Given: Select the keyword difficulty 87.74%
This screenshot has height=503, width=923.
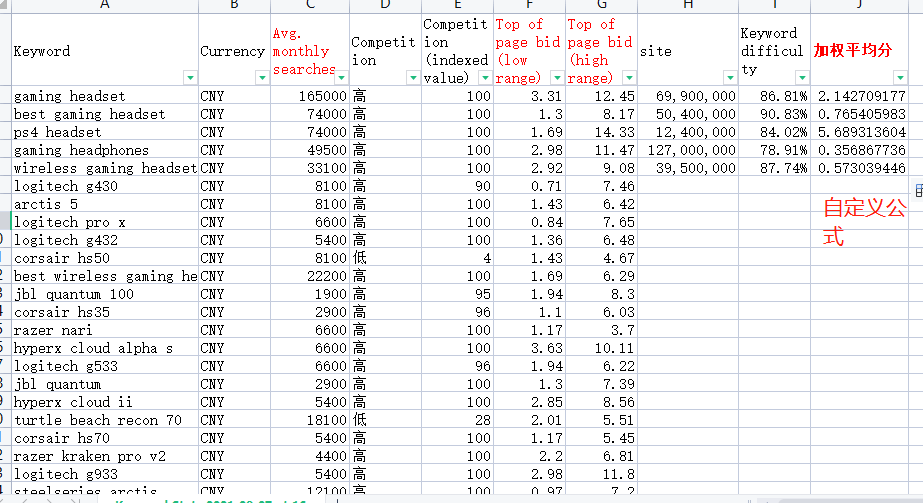Looking at the screenshot, I should (775, 168).
